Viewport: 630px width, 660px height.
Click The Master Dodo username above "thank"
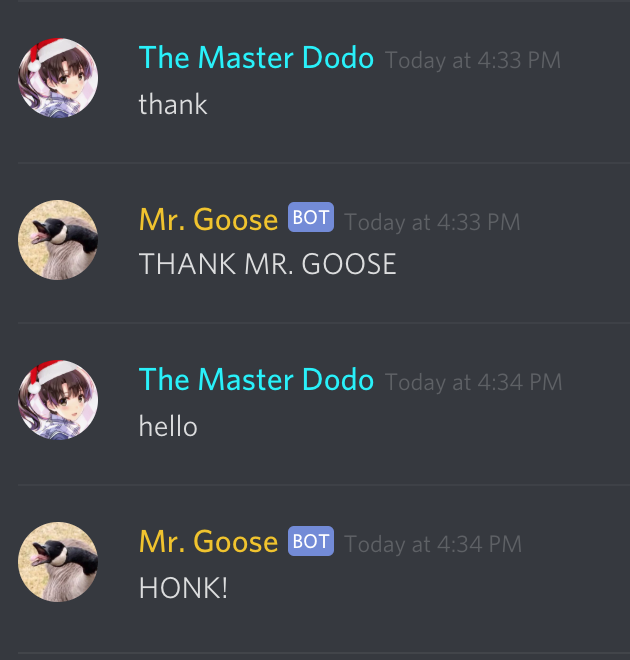(256, 58)
